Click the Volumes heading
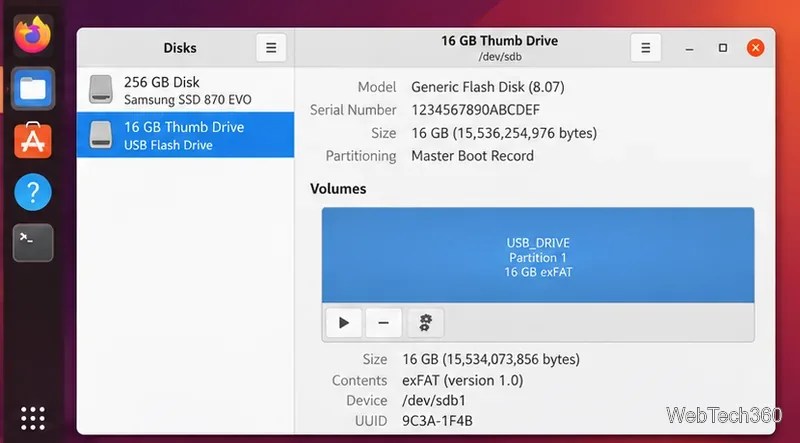The height and width of the screenshot is (443, 800). pyautogui.click(x=338, y=189)
